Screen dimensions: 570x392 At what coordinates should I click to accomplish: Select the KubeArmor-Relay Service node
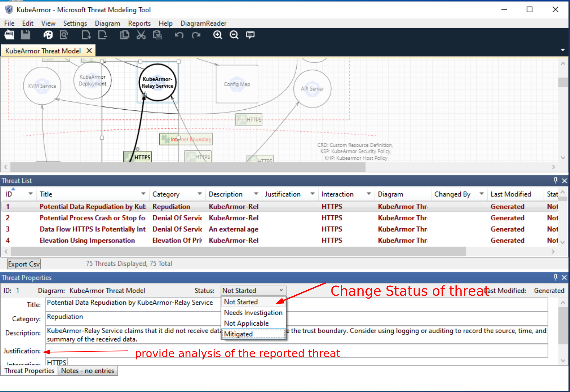coord(157,82)
